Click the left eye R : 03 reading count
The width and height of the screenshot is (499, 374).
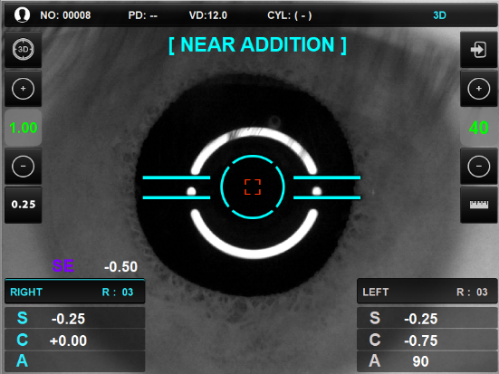(x=472, y=292)
